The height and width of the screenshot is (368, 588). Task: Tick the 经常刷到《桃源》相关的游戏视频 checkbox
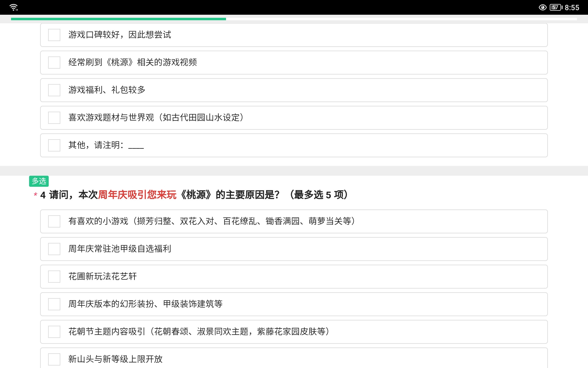click(54, 63)
